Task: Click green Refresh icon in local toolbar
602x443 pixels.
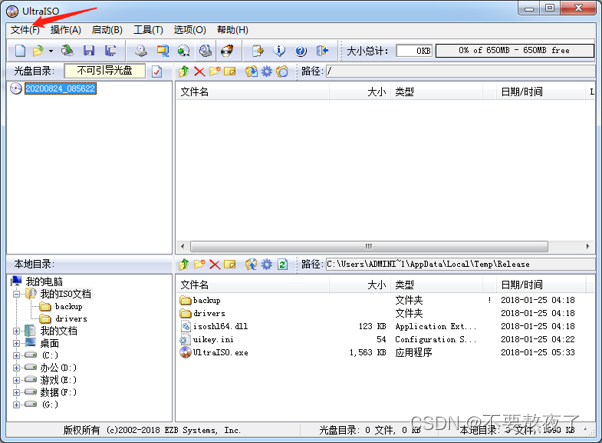Action: tap(283, 264)
